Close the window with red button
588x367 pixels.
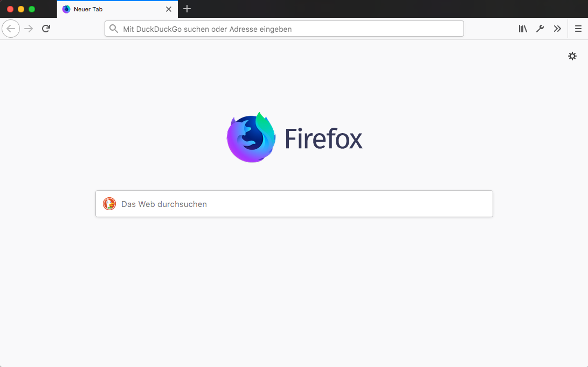click(x=10, y=9)
